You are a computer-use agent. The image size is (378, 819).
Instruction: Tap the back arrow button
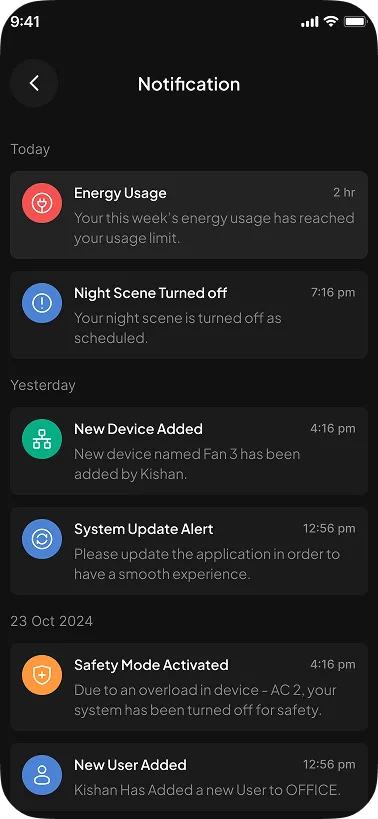[34, 83]
